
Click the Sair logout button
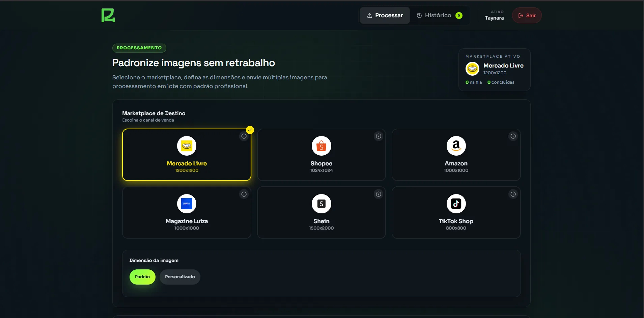pos(527,16)
